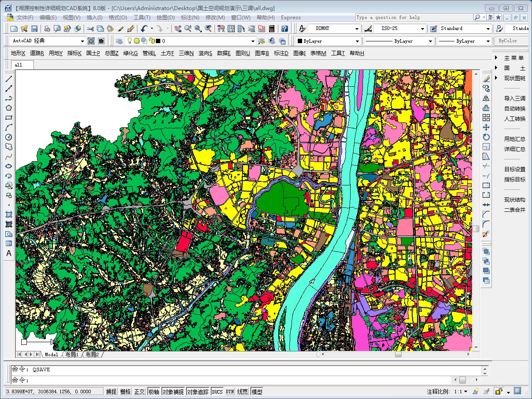Viewport: 532px width, 399px height.
Task: Open a file with the Open icon
Action: [24, 29]
